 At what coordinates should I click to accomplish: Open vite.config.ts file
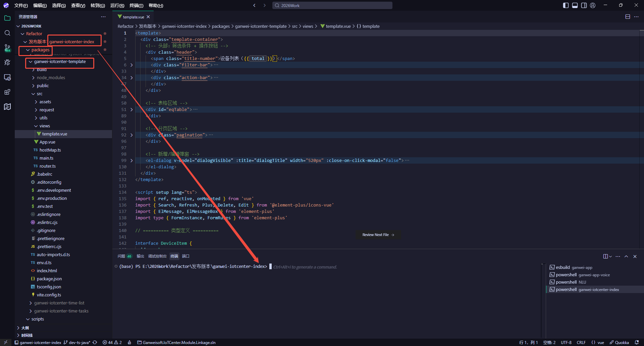(49, 295)
